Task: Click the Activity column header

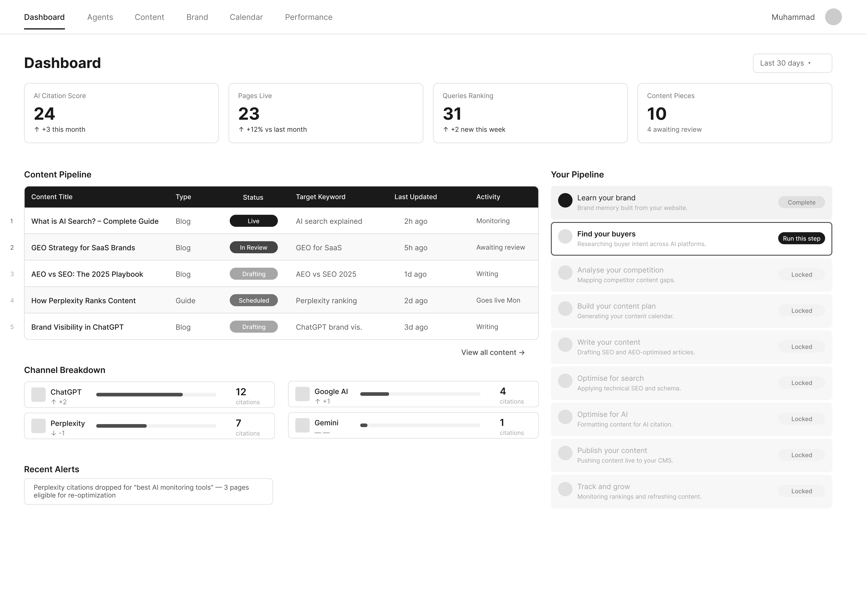Action: pyautogui.click(x=488, y=197)
